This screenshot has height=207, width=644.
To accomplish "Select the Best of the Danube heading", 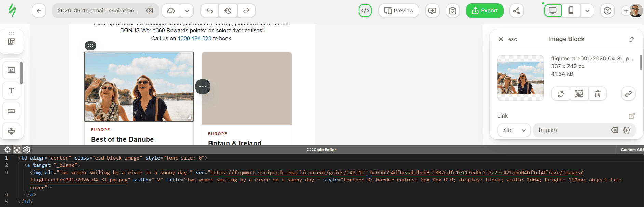I will tap(122, 139).
